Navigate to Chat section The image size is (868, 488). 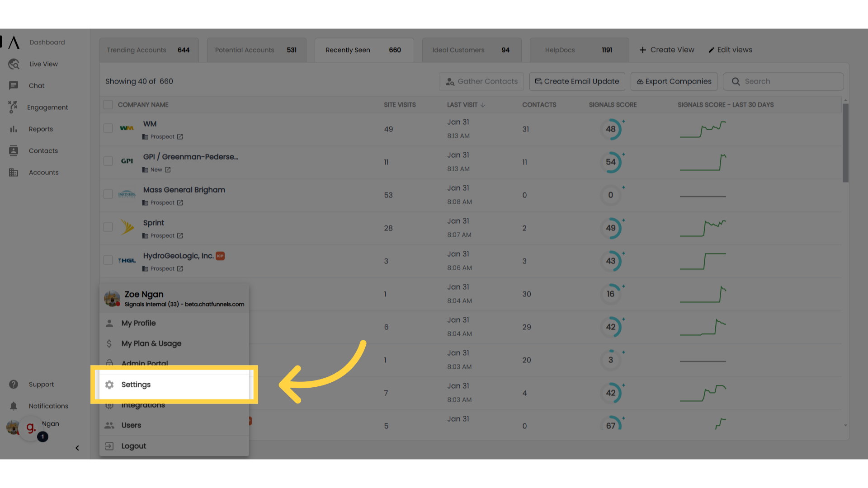coord(36,85)
